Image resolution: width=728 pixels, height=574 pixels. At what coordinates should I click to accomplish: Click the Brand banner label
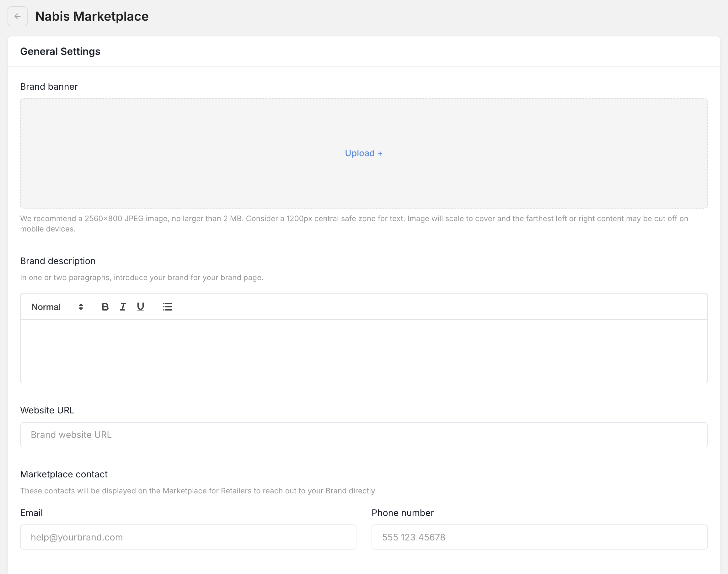(x=49, y=87)
